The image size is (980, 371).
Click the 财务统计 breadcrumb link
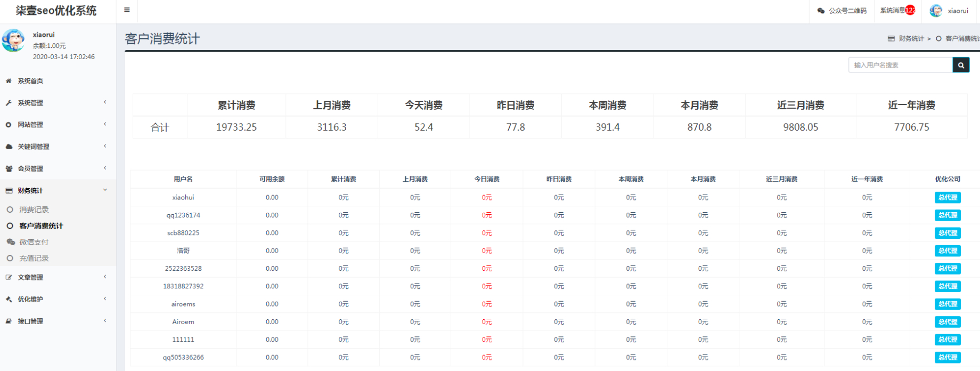click(911, 38)
